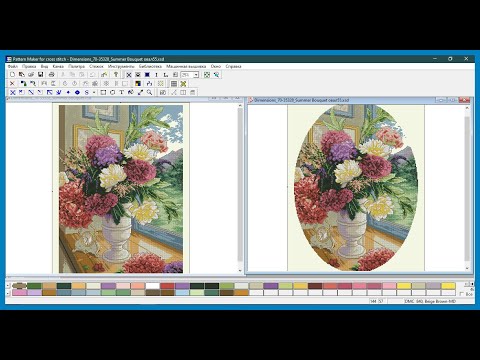Image resolution: width=480 pixels, height=360 pixels.
Task: Click the DMC 840 Beige Brown status text
Action: 430,301
